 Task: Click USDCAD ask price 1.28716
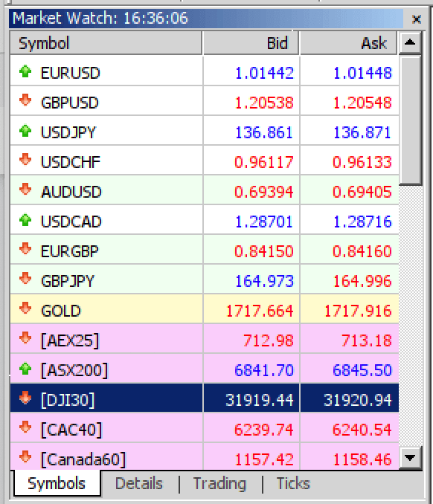click(362, 222)
